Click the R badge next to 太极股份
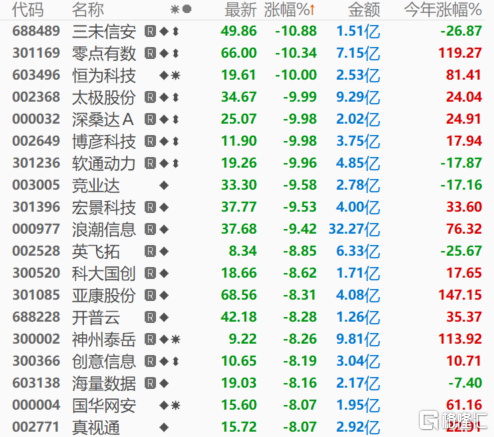This screenshot has width=494, height=437. click(150, 97)
